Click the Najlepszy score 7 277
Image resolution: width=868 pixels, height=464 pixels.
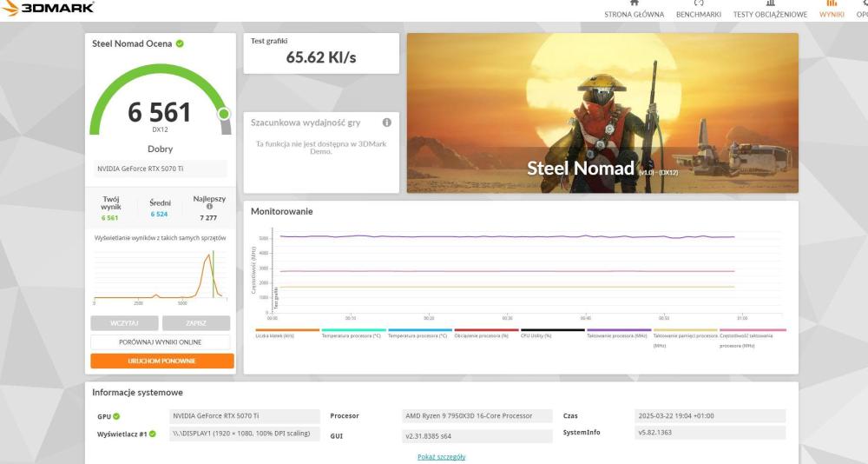(x=208, y=218)
